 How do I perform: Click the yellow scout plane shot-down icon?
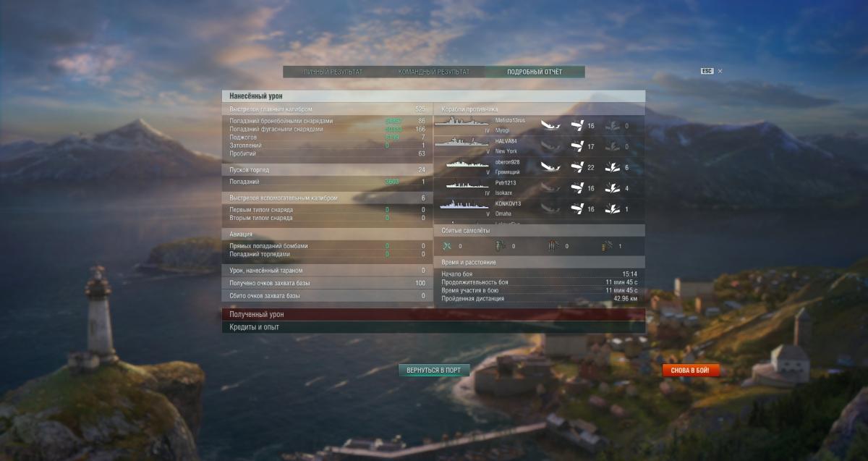coord(607,246)
